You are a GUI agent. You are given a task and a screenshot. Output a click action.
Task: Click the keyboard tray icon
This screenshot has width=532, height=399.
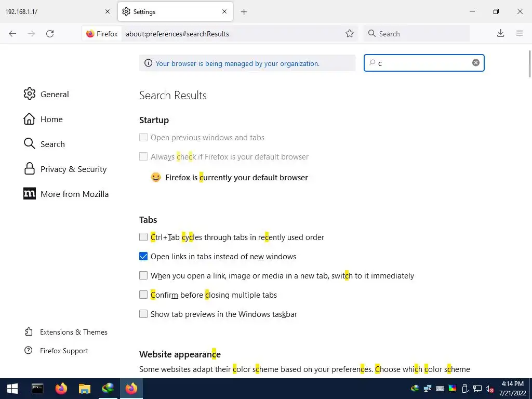(x=440, y=389)
